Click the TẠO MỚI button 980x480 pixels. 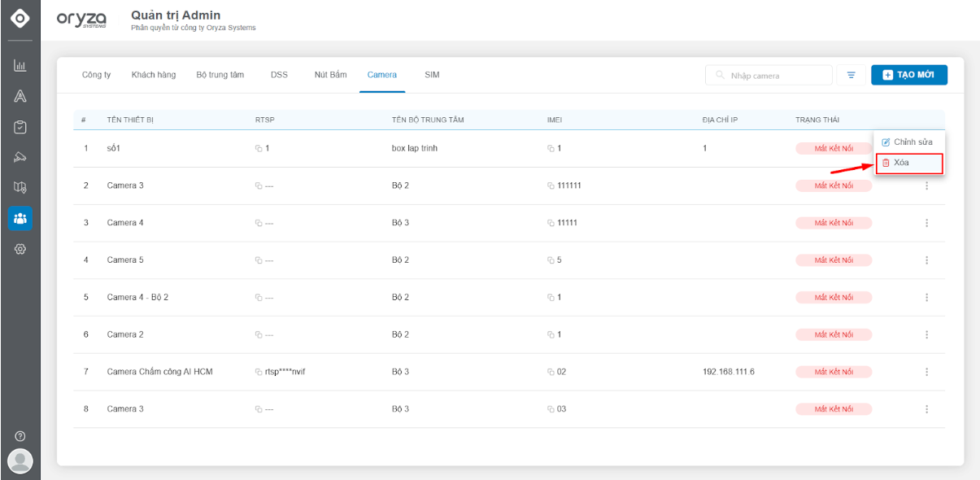(909, 75)
